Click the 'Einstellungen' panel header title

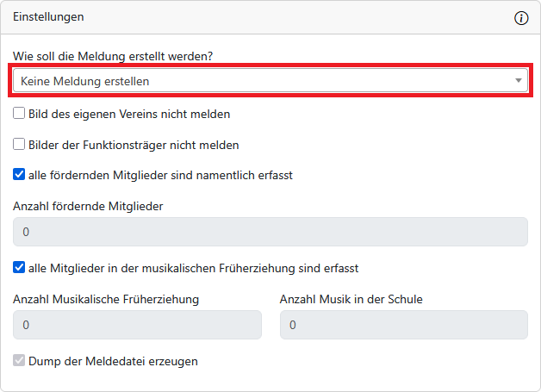pyautogui.click(x=48, y=17)
